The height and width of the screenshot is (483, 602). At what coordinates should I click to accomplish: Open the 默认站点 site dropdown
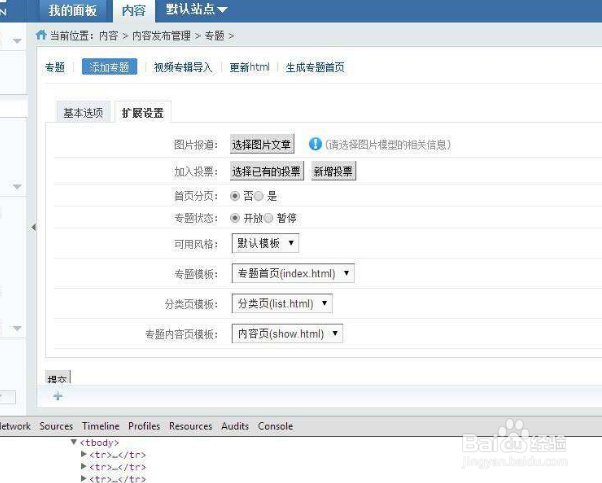tap(196, 9)
